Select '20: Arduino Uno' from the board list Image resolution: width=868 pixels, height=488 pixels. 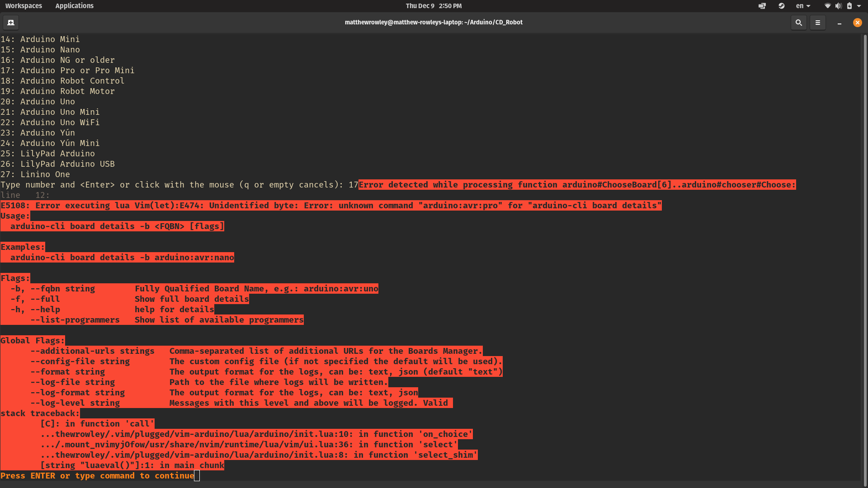click(38, 101)
